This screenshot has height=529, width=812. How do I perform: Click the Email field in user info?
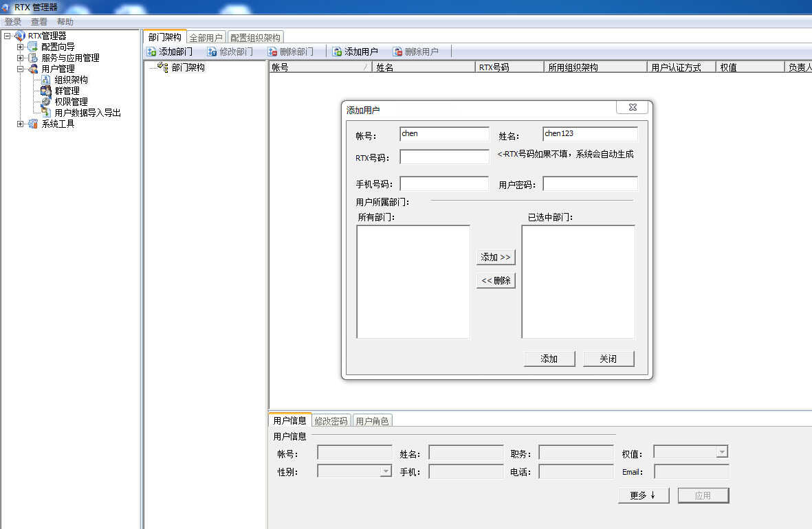point(692,471)
